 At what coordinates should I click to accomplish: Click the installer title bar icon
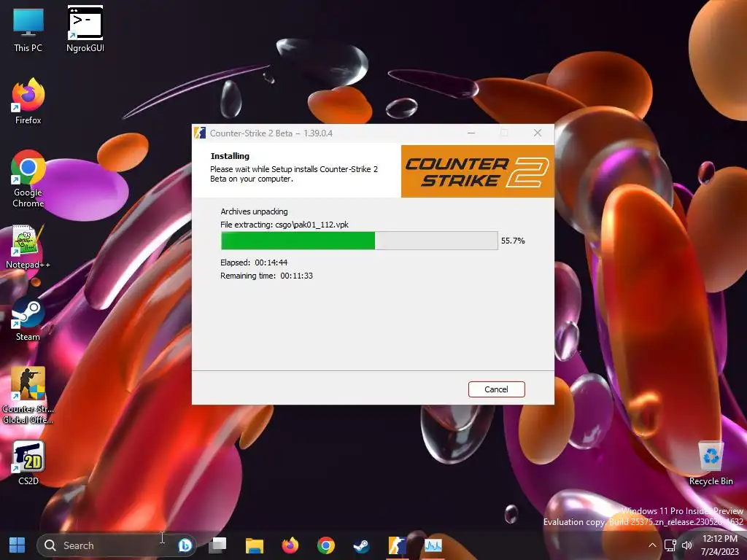coord(201,133)
